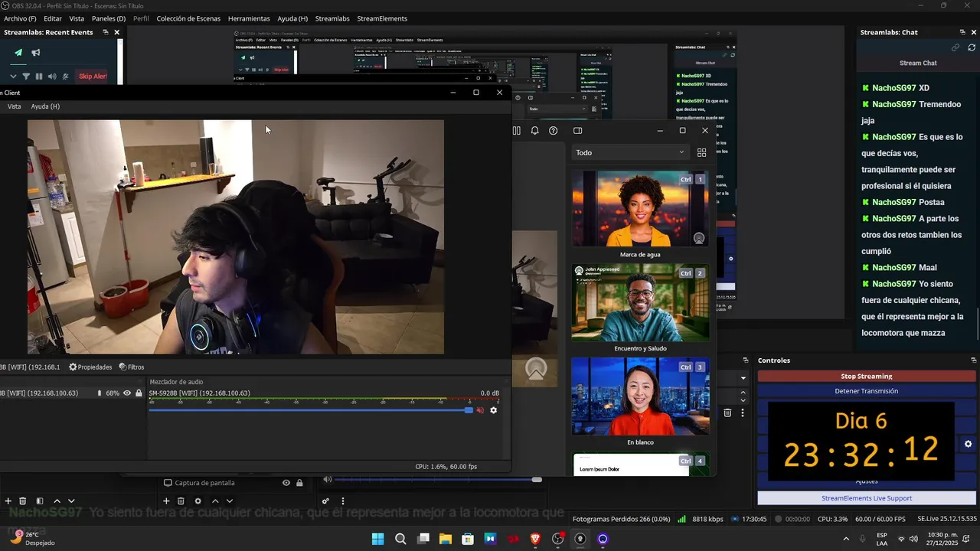The width and height of the screenshot is (980, 551).
Task: Open Propiedades for the selected source
Action: coord(90,367)
